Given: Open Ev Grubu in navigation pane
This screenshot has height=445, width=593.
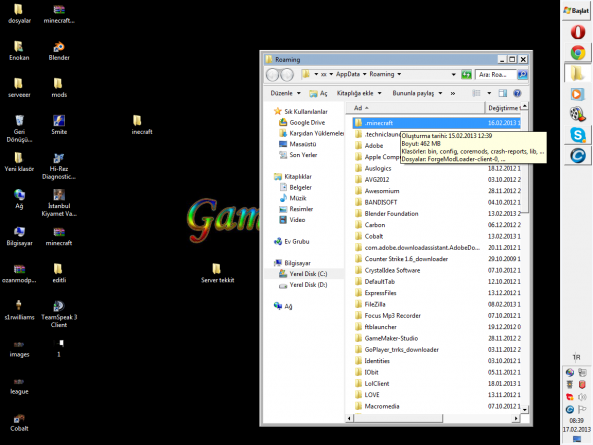Looking at the screenshot, I should click(x=291, y=241).
